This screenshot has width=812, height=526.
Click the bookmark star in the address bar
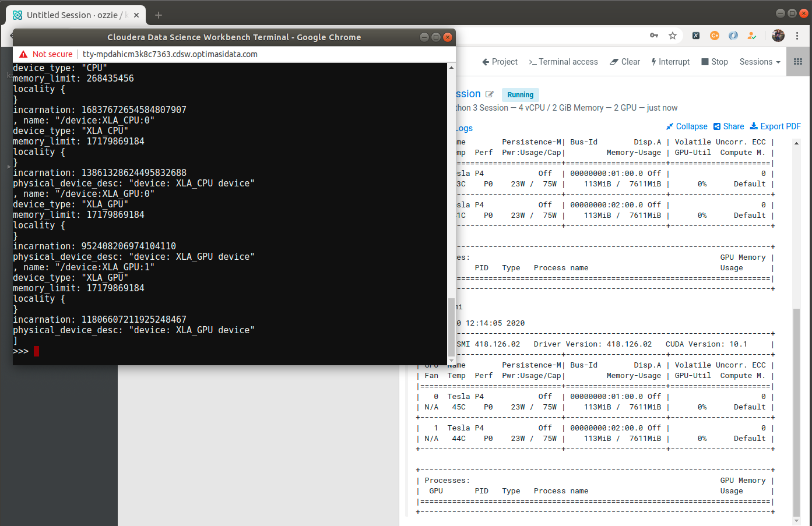673,36
